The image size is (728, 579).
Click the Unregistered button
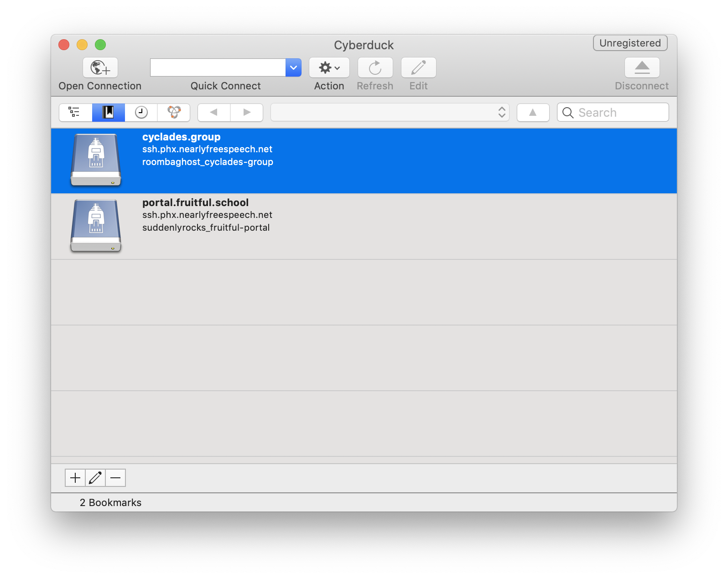[x=630, y=43]
